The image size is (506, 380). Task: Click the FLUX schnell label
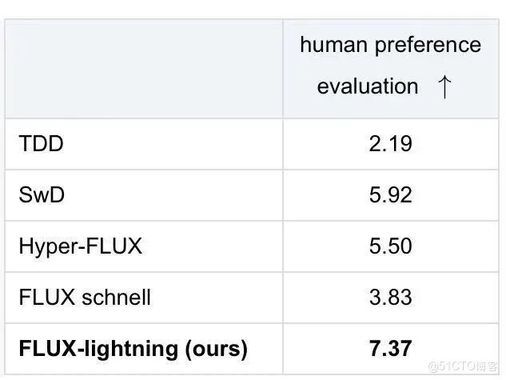pos(85,297)
